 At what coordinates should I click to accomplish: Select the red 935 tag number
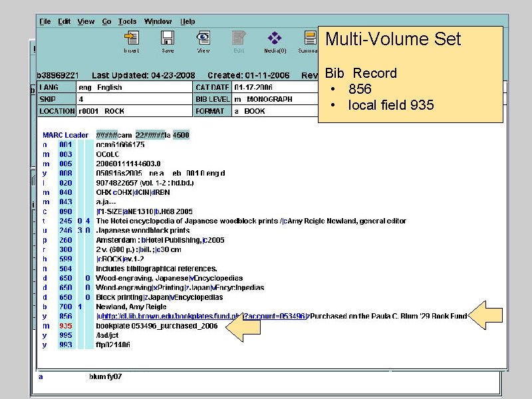tap(66, 326)
